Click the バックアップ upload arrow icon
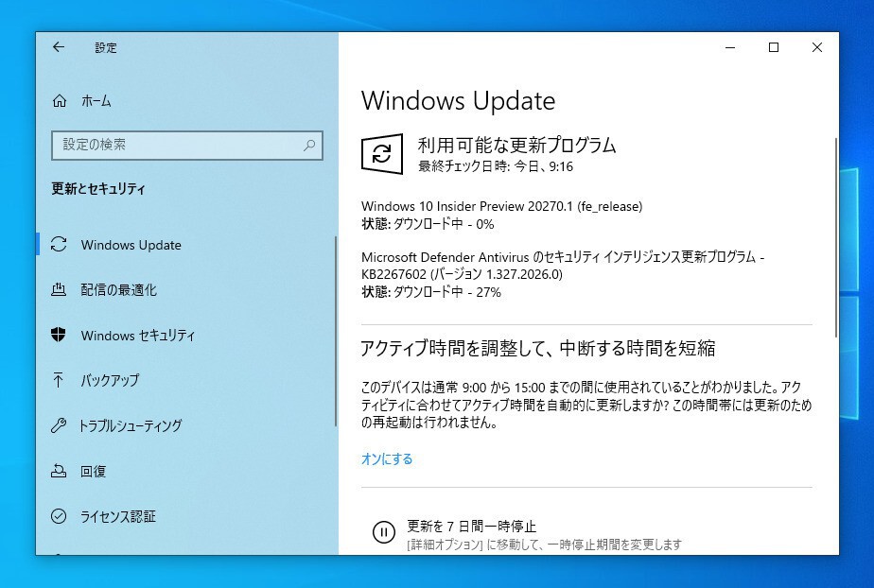This screenshot has width=874, height=588. point(58,380)
